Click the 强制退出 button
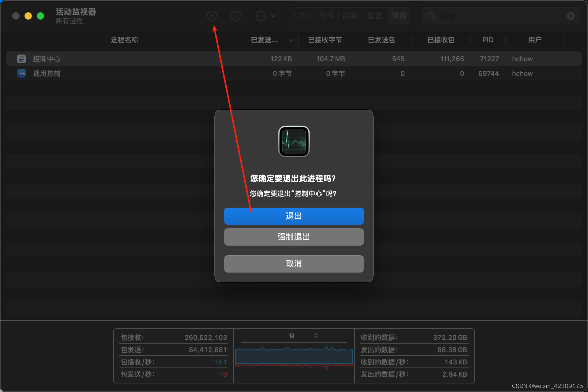This screenshot has width=588, height=392. click(x=294, y=237)
